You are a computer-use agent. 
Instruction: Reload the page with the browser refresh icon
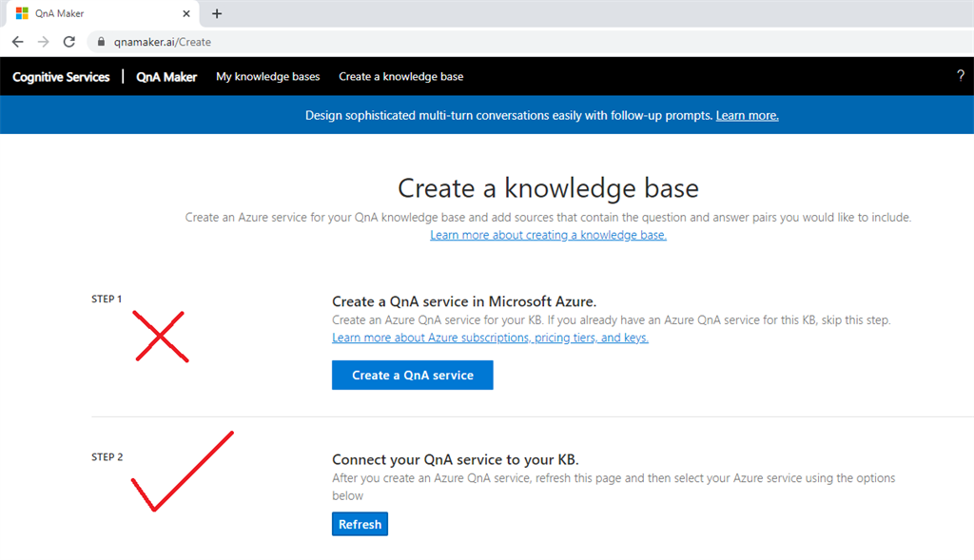click(68, 42)
